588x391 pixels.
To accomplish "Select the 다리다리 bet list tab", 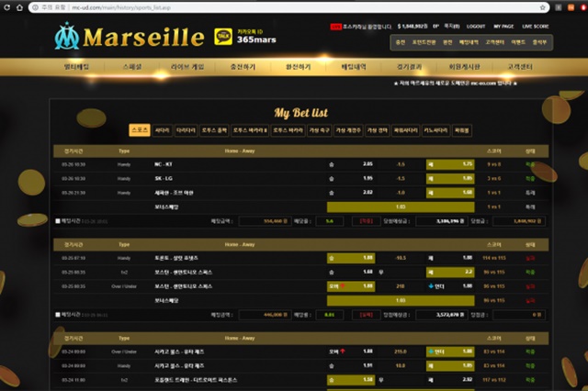I will [186, 130].
